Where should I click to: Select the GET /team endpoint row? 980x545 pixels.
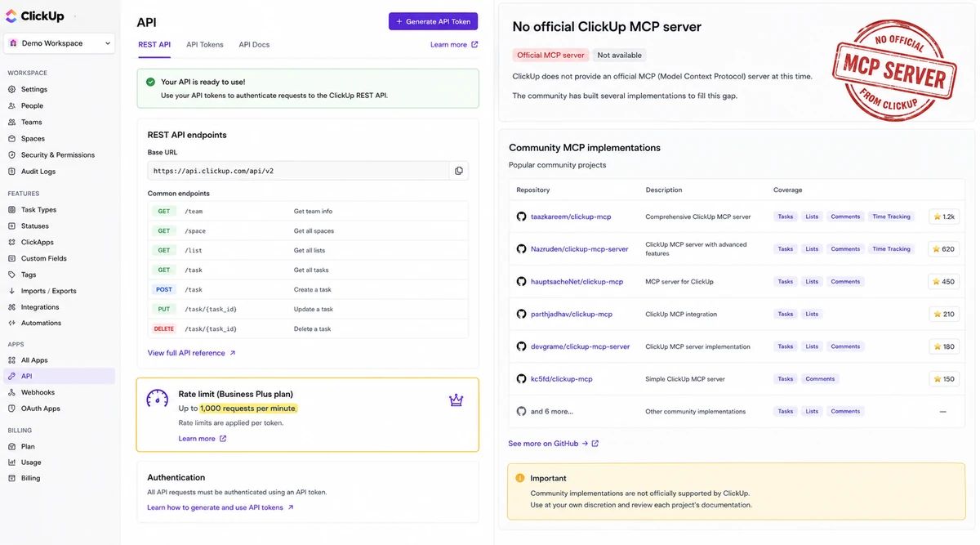[x=308, y=211]
